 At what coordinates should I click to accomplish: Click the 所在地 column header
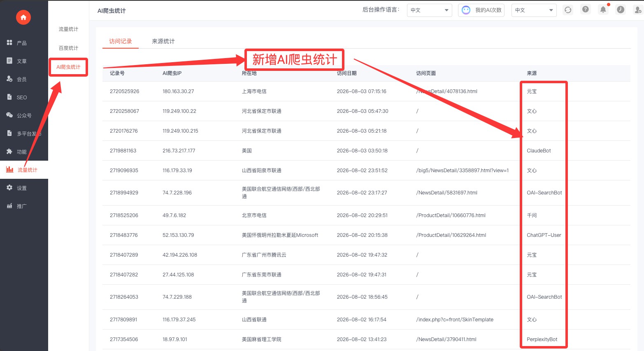pos(249,73)
